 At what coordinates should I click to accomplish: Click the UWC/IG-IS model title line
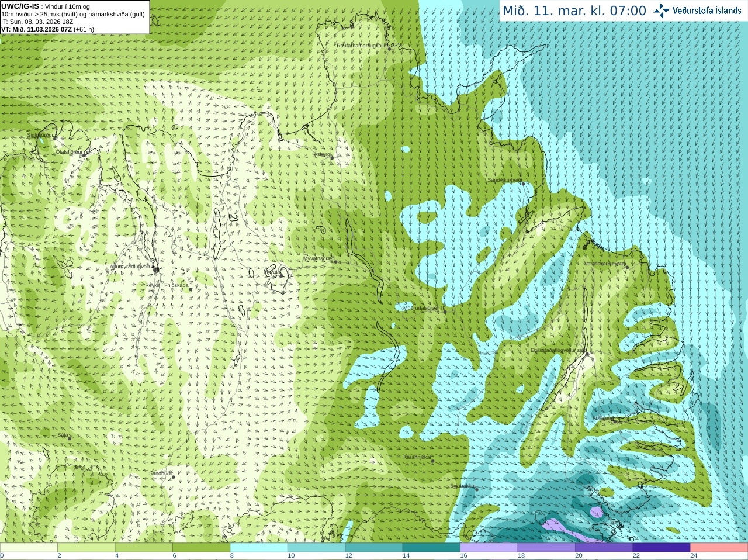click(46, 6)
